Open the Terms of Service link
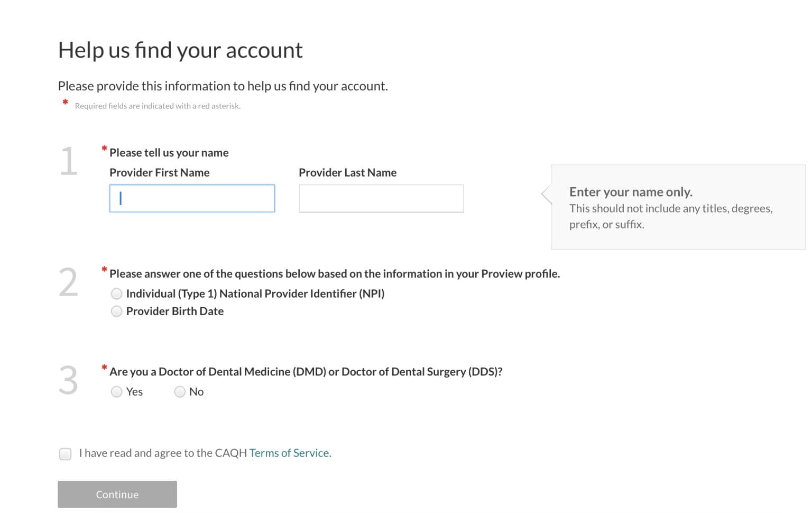This screenshot has width=812, height=513. (x=290, y=453)
